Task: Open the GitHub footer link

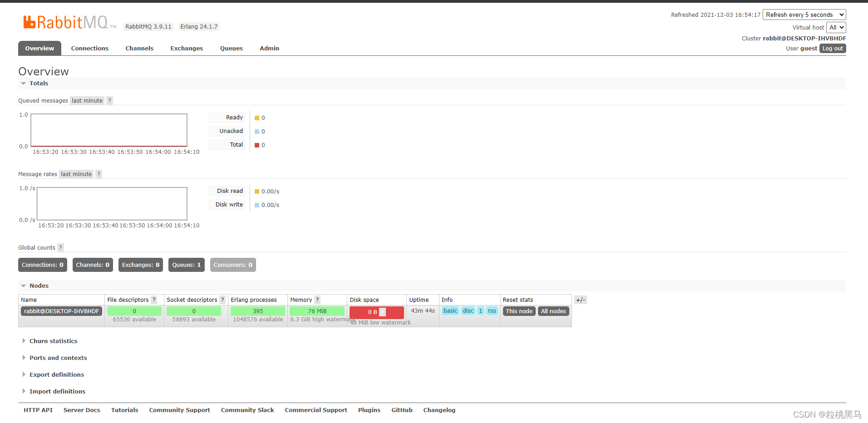Action: coord(402,410)
